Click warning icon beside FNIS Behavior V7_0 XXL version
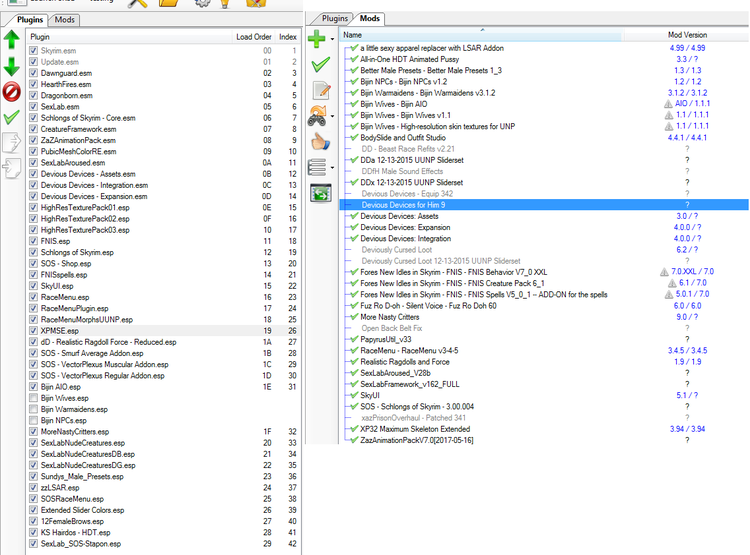This screenshot has width=750, height=555. tap(664, 272)
